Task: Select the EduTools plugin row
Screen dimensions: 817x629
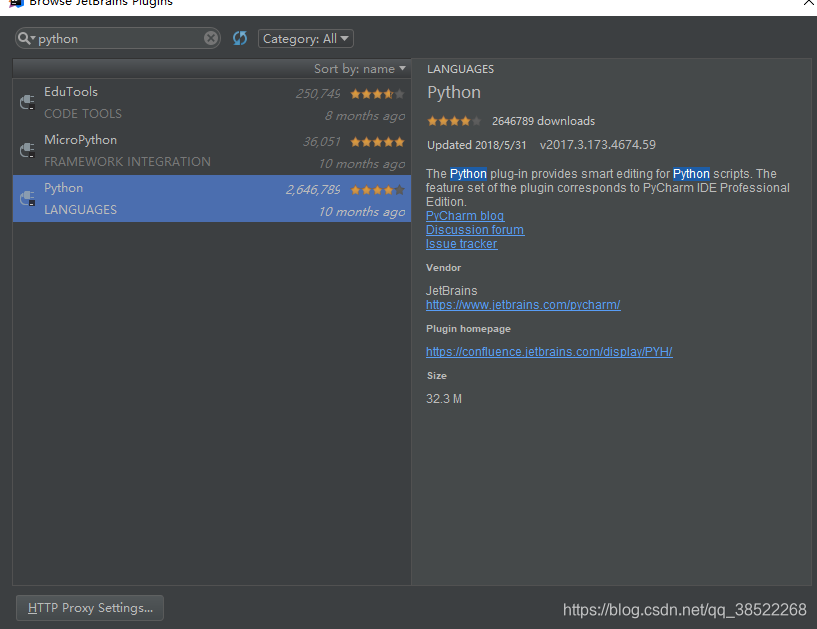Action: click(x=212, y=103)
